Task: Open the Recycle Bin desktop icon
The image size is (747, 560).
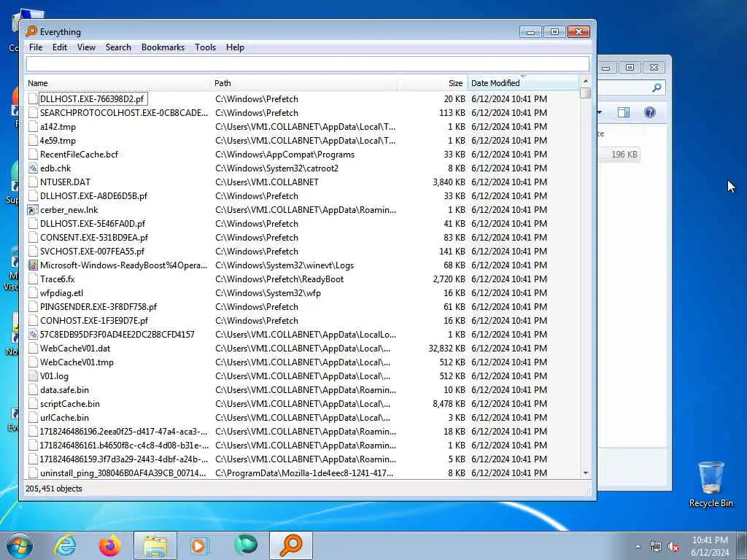Action: tap(711, 484)
